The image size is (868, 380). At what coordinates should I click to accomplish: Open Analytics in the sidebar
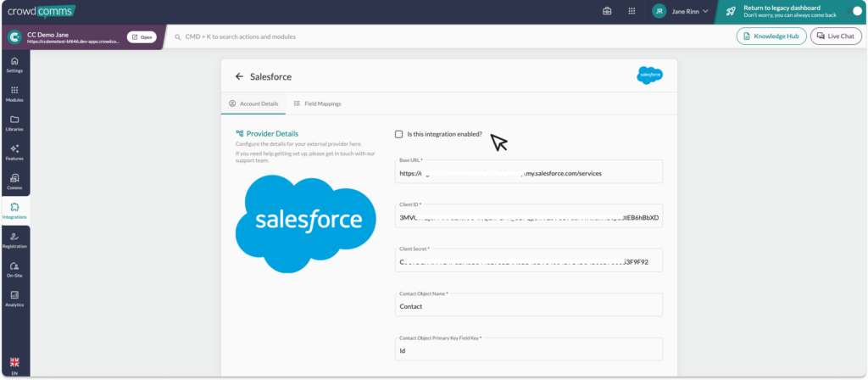[x=14, y=298]
